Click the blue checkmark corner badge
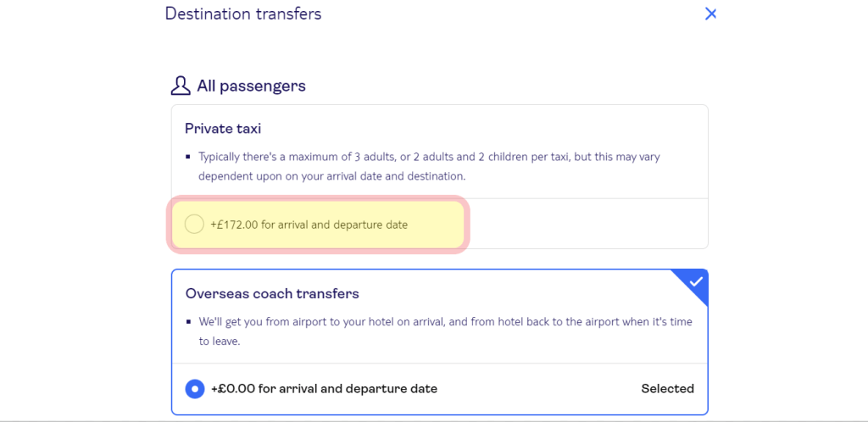This screenshot has height=422, width=868. tap(695, 282)
